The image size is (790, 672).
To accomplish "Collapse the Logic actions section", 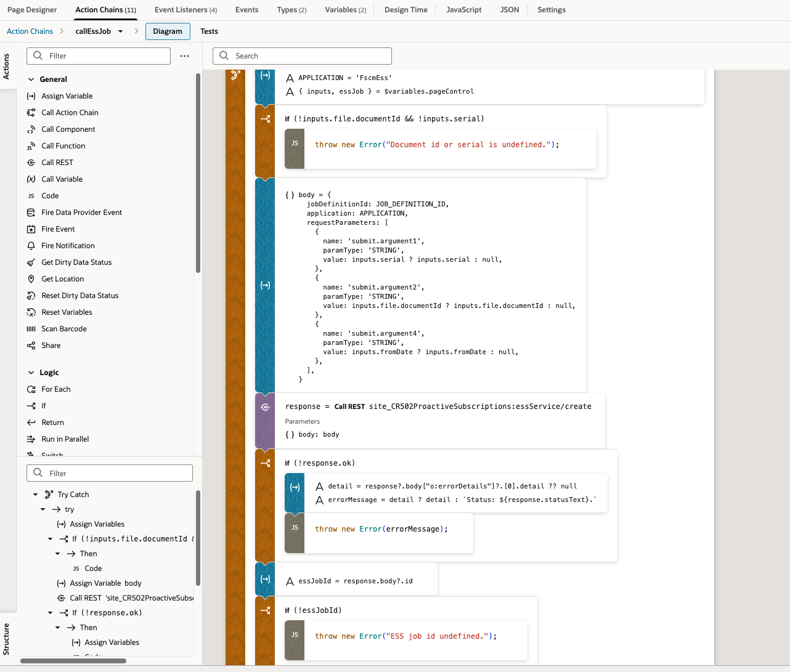I will pyautogui.click(x=31, y=373).
